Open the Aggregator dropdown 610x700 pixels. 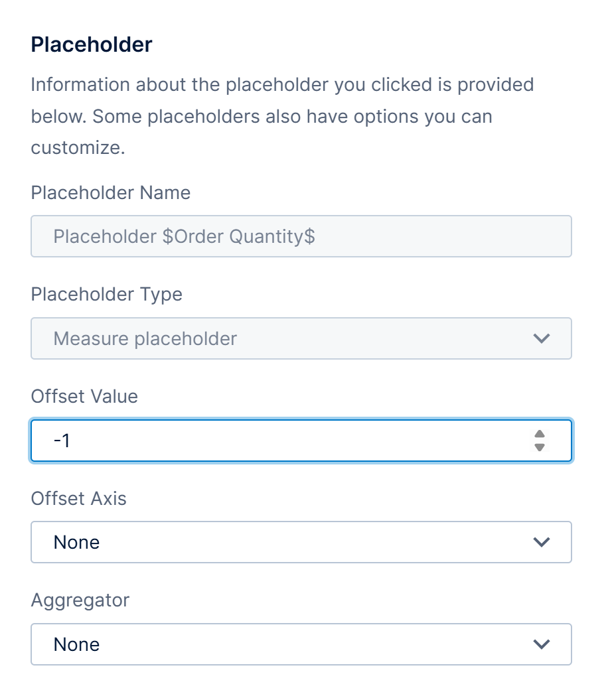coord(301,644)
